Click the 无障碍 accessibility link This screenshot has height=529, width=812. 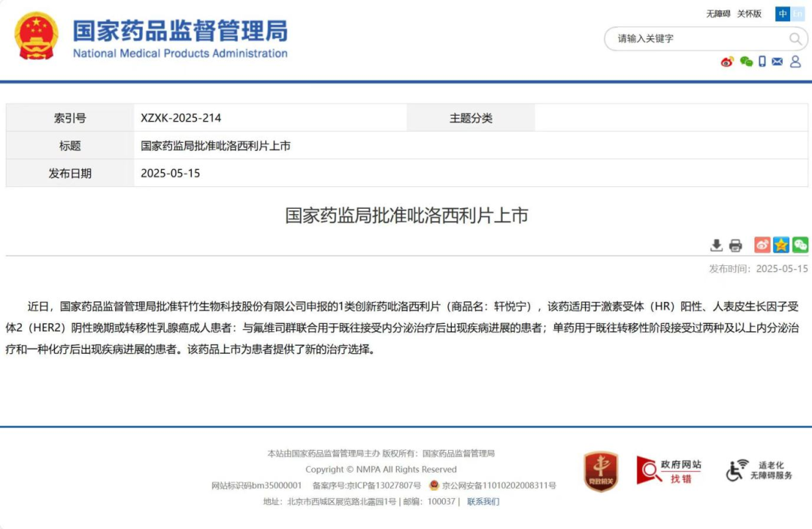click(x=718, y=14)
